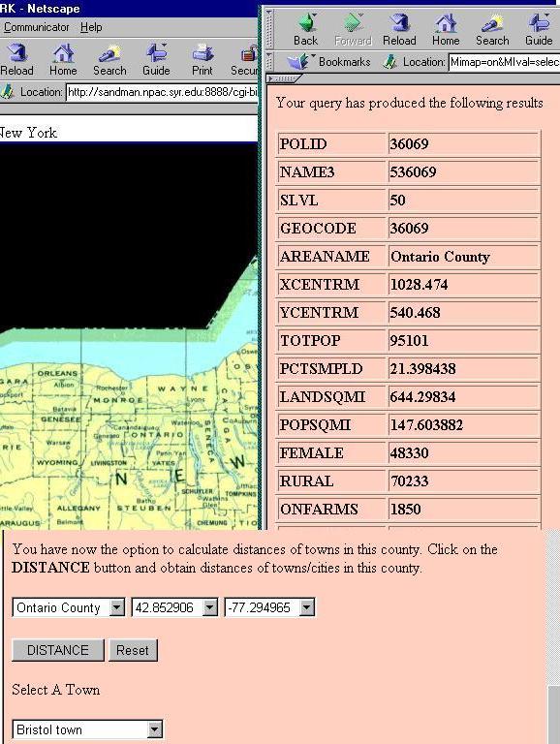The height and width of the screenshot is (744, 560).
Task: Open Home icon in right browser toolbar
Action: pyautogui.click(x=446, y=23)
